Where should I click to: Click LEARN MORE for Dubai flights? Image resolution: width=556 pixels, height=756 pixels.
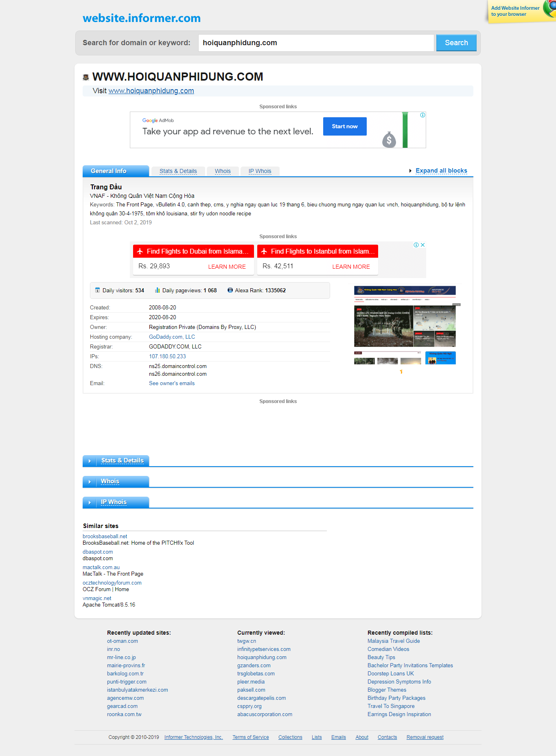coord(227,267)
